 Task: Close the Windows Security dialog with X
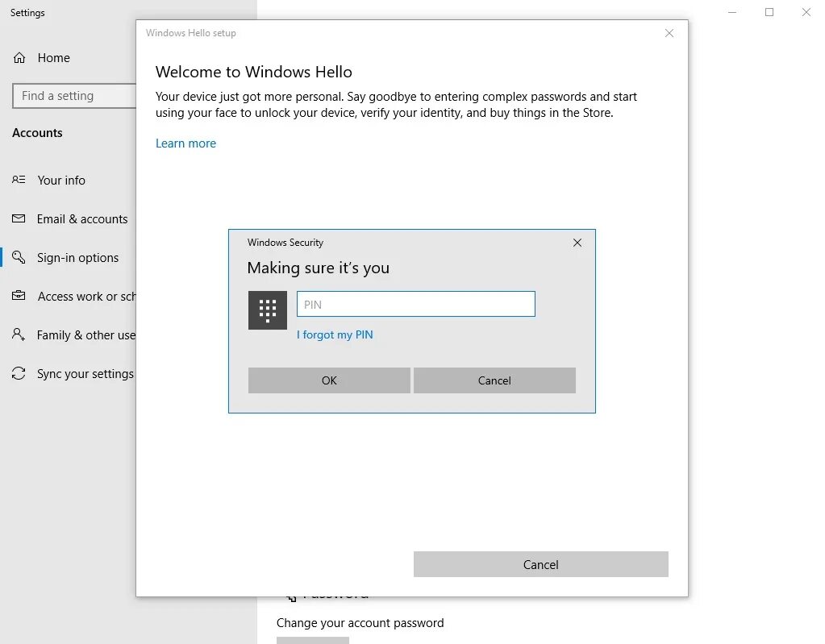pyautogui.click(x=577, y=243)
